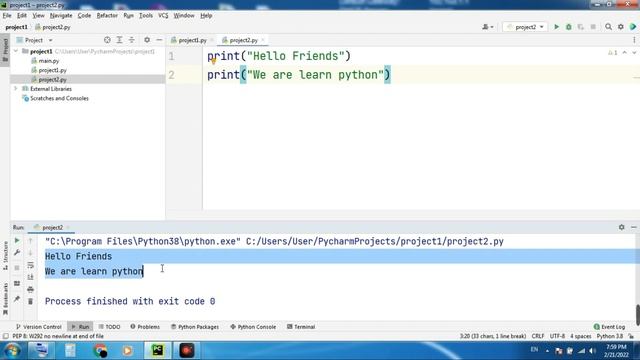
Task: Click 4 spaces indent setting
Action: point(580,336)
